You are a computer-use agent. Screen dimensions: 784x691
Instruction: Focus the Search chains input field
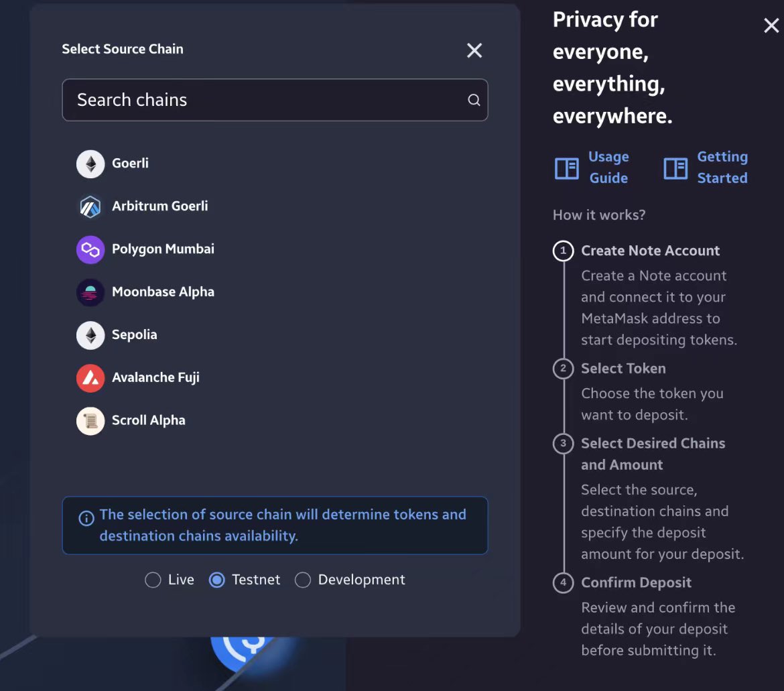pos(275,100)
